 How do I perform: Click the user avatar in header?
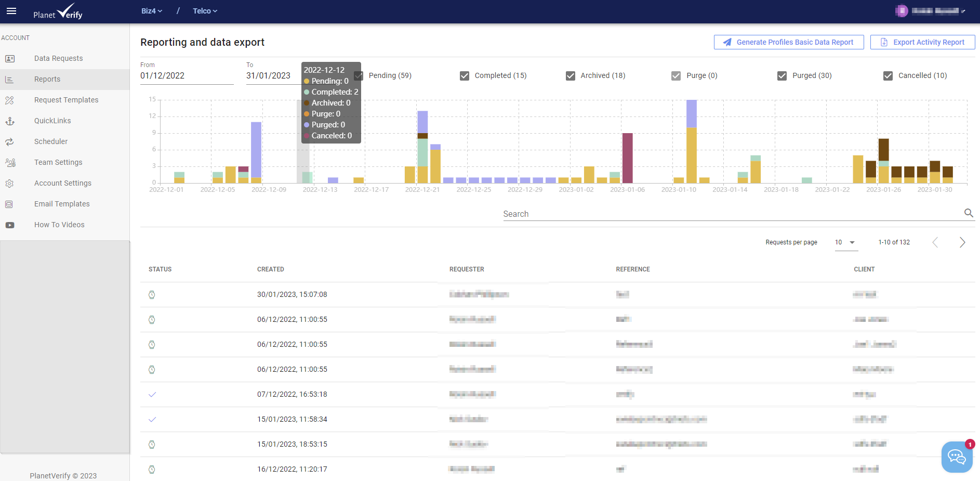coord(902,11)
